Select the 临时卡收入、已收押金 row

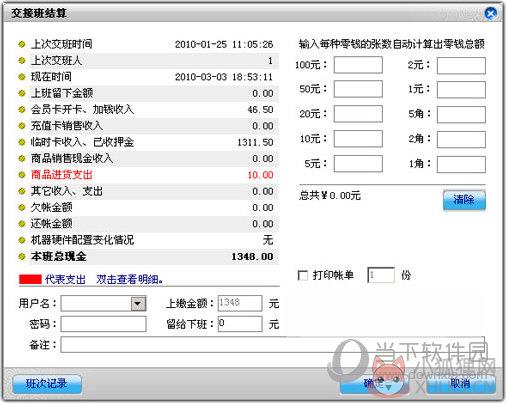[149, 142]
